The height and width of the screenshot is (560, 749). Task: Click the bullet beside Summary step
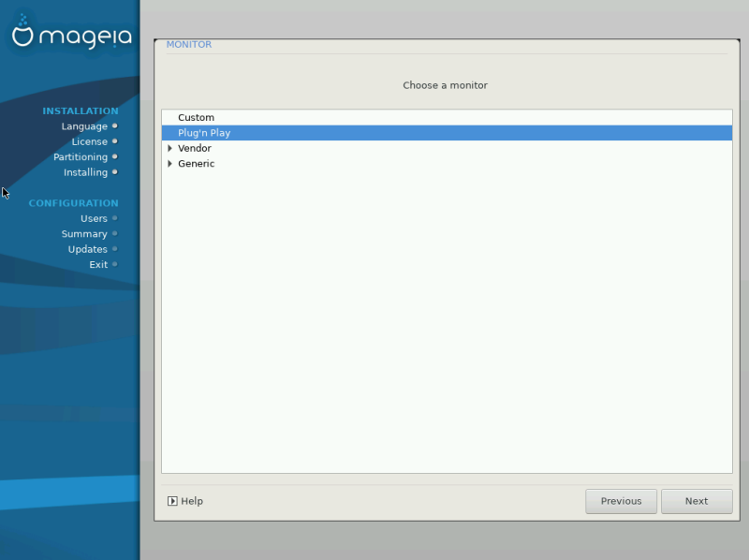114,234
